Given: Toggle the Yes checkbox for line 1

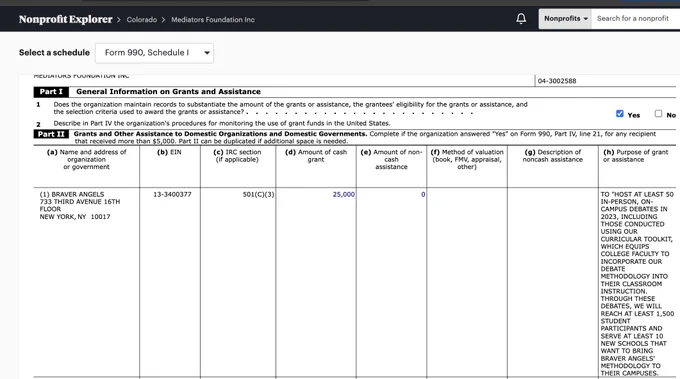Looking at the screenshot, I should pyautogui.click(x=620, y=114).
